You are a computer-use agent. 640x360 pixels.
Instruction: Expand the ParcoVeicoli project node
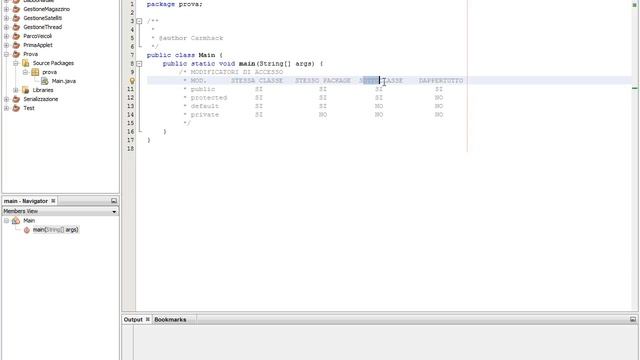click(x=7, y=36)
